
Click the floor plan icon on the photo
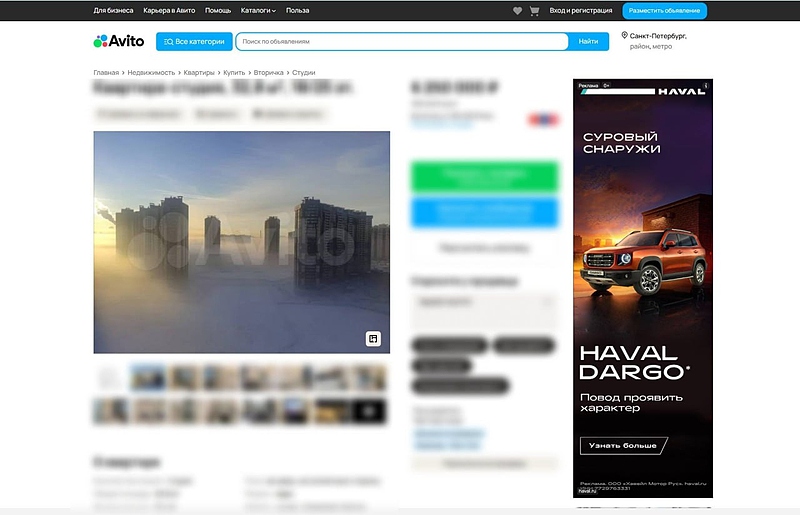click(x=372, y=339)
